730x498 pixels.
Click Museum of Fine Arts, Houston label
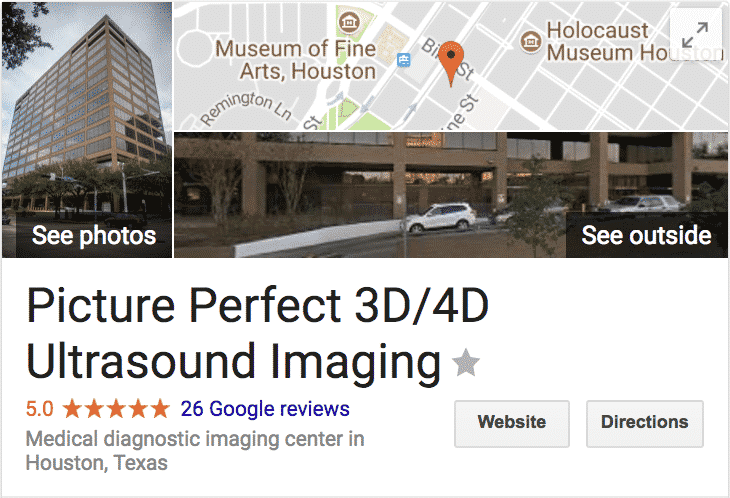(295, 60)
